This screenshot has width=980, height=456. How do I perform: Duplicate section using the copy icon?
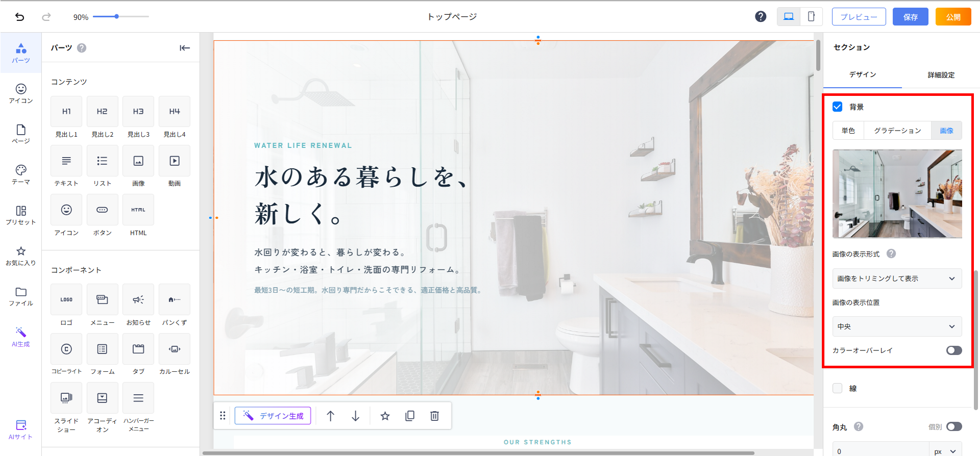(410, 416)
